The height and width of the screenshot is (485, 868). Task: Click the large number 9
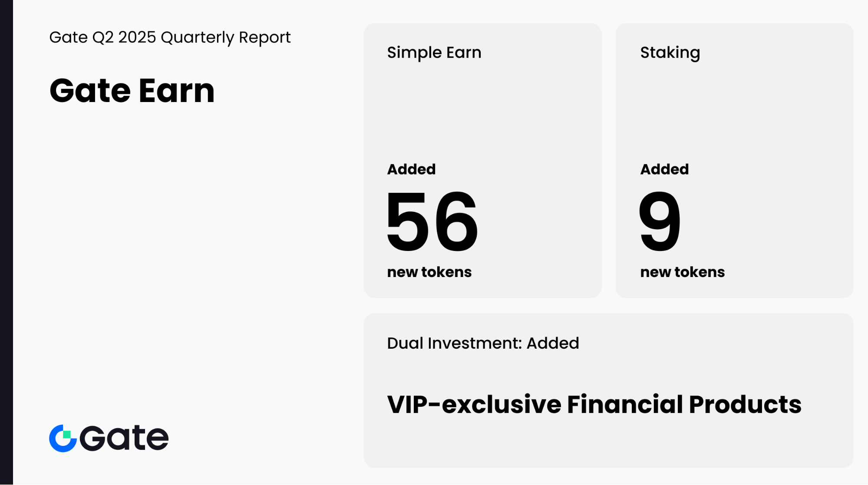[x=660, y=221]
